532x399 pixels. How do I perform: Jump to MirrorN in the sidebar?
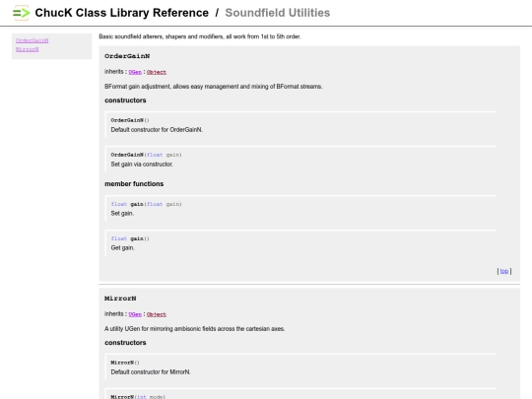(x=28, y=49)
